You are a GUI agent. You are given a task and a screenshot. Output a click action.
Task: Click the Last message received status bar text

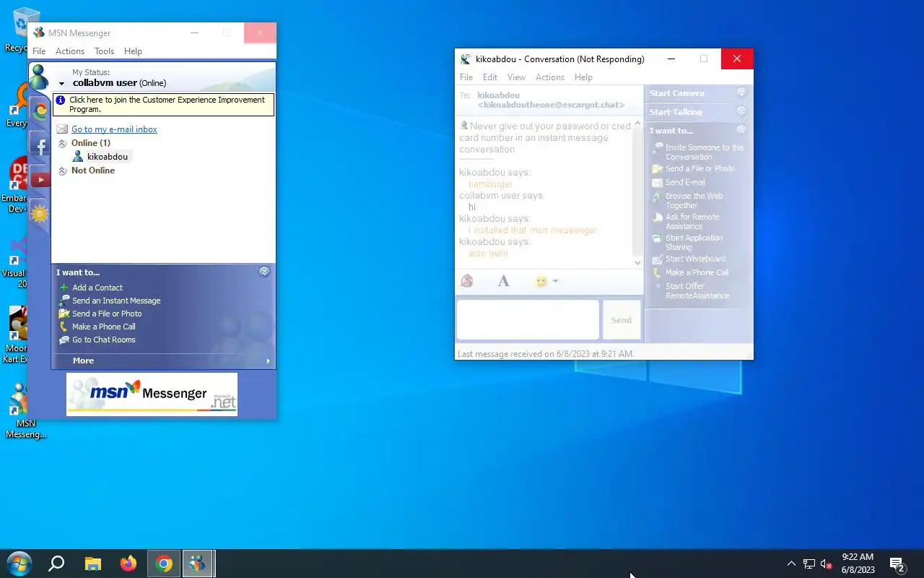546,354
